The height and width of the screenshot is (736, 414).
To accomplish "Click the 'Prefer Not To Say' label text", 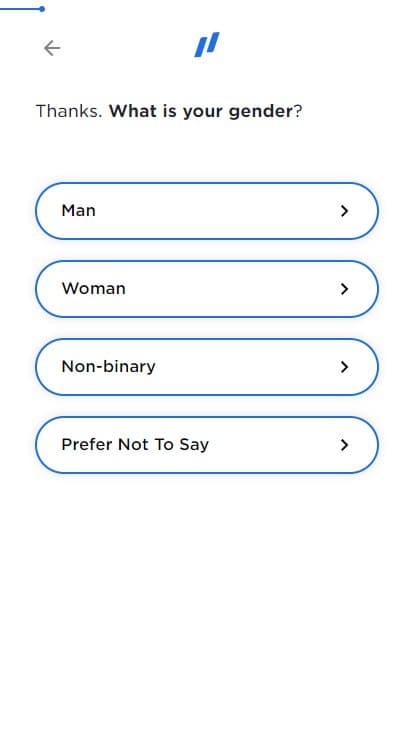I will [x=135, y=445].
